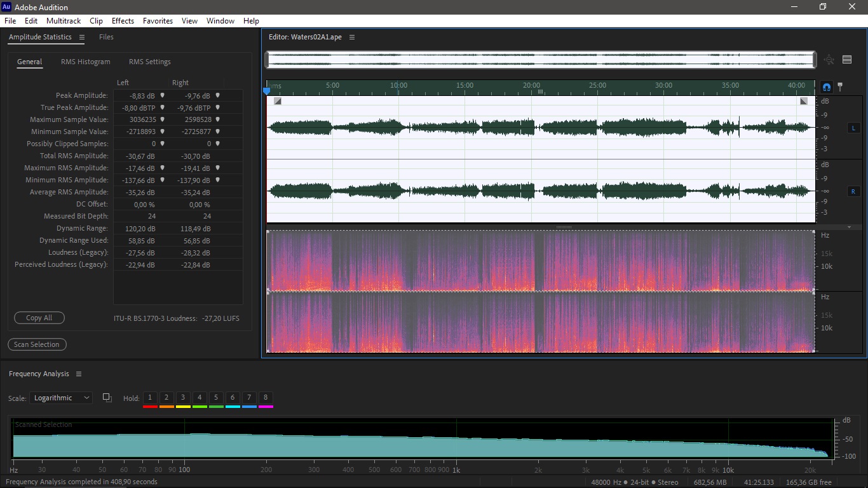
Task: Open the Logarithmic scale dropdown
Action: point(61,398)
